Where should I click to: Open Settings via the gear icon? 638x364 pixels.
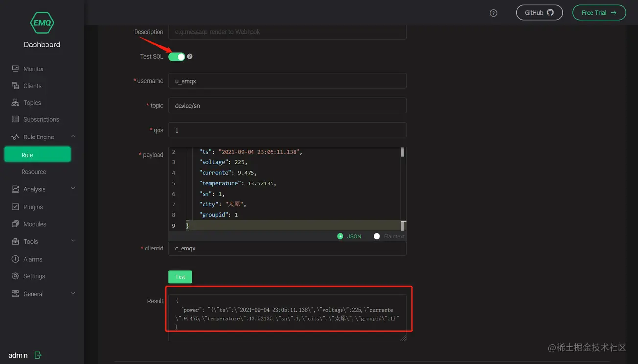(15, 276)
